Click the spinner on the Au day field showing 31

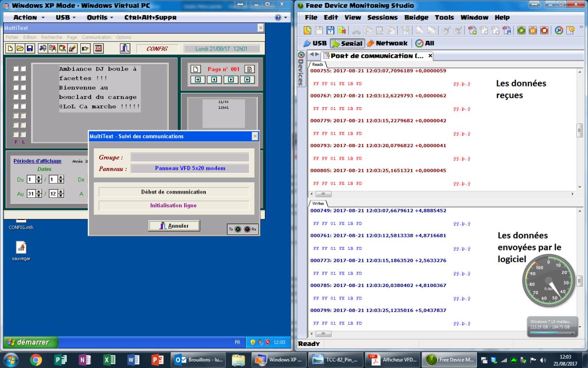[x=39, y=194]
